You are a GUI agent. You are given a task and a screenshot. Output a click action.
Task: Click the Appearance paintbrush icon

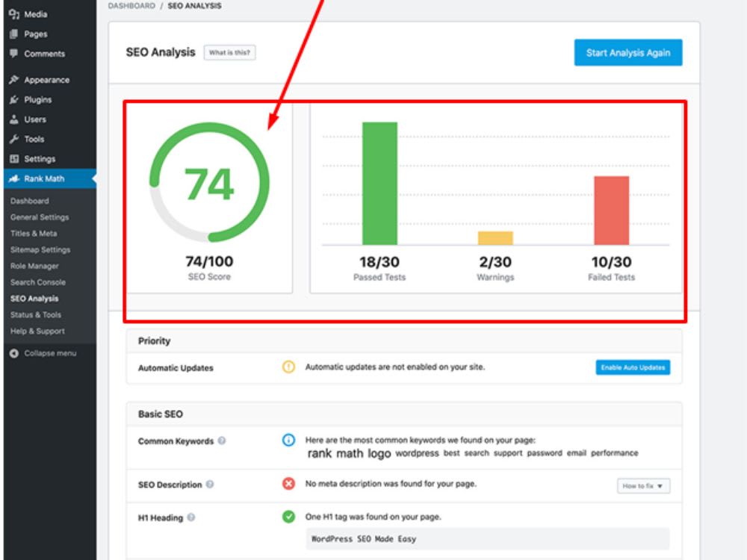(13, 80)
